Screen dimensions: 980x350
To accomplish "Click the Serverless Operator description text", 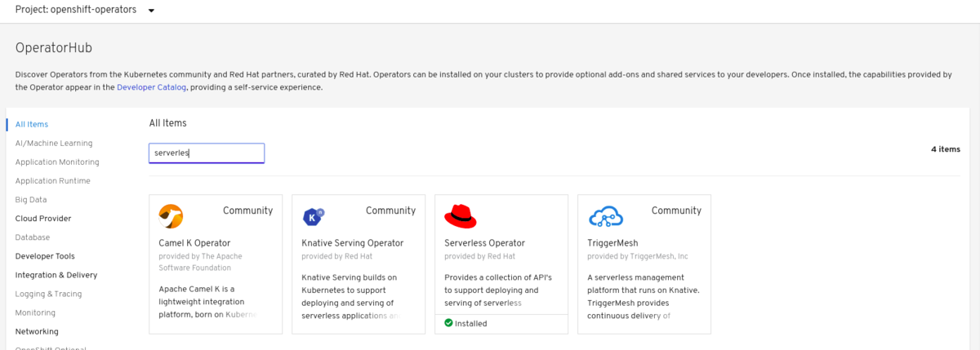I will coord(498,290).
